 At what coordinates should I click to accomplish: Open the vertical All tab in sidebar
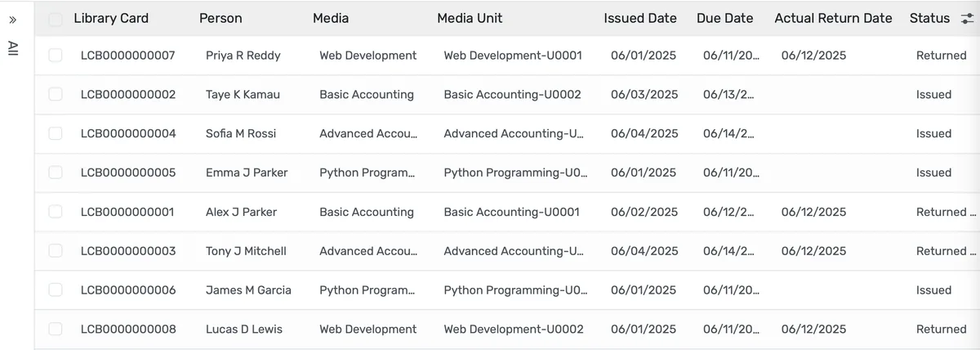13,48
